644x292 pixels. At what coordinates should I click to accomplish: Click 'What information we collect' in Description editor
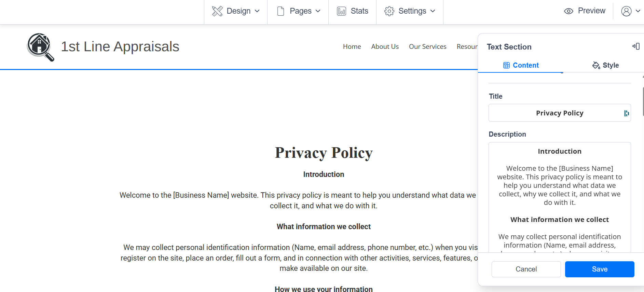coord(560,220)
